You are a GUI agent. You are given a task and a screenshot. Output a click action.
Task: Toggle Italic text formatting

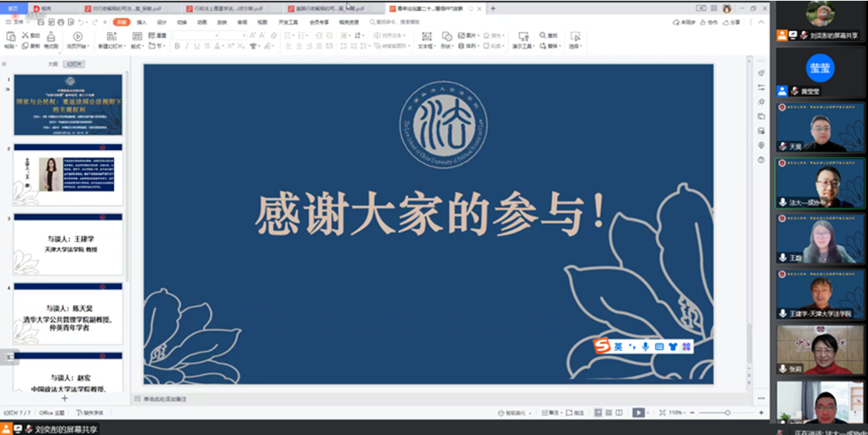(x=187, y=46)
